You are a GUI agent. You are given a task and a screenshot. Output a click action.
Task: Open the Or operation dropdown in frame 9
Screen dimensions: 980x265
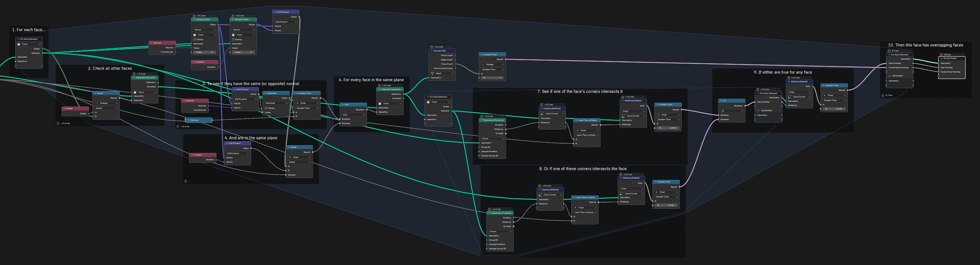[732, 111]
